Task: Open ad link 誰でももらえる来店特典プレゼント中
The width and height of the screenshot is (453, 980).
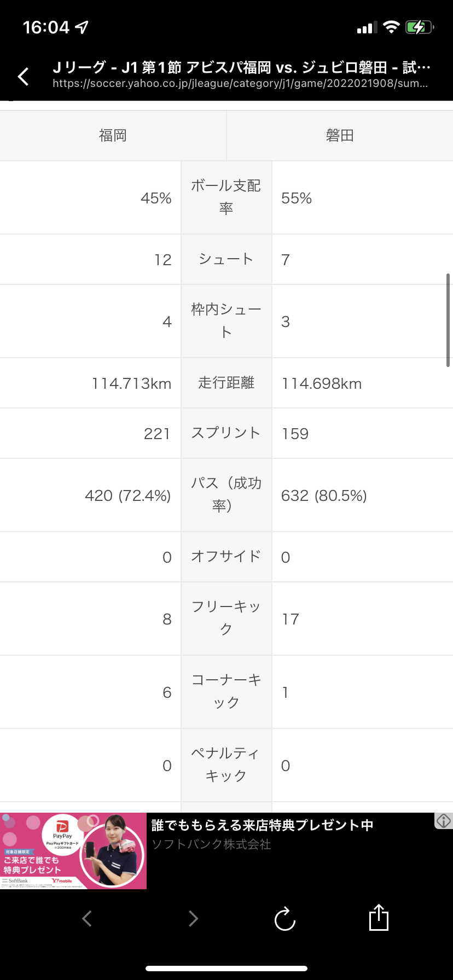Action: click(x=263, y=825)
